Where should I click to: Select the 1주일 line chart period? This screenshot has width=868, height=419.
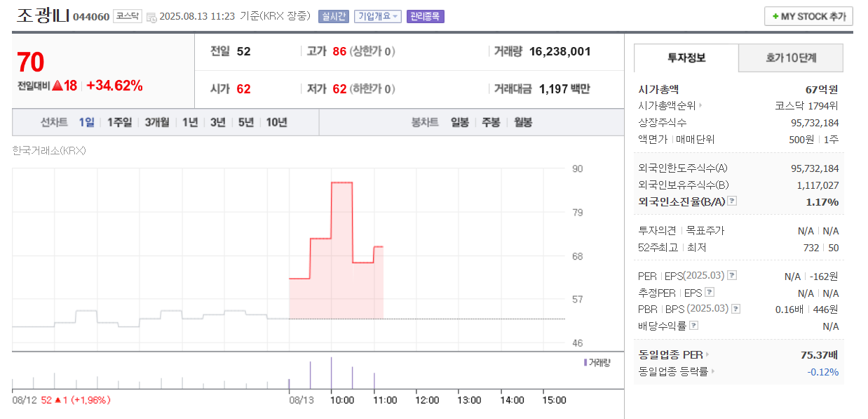[119, 122]
